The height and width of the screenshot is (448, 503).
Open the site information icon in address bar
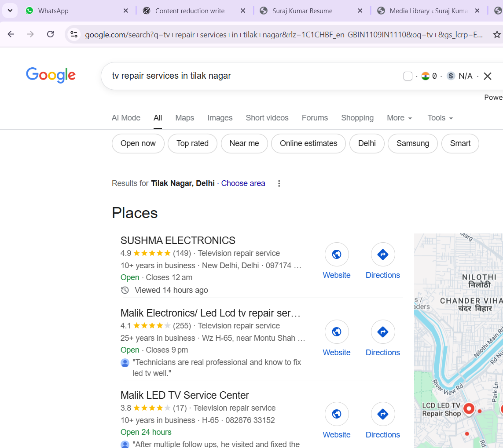(74, 34)
